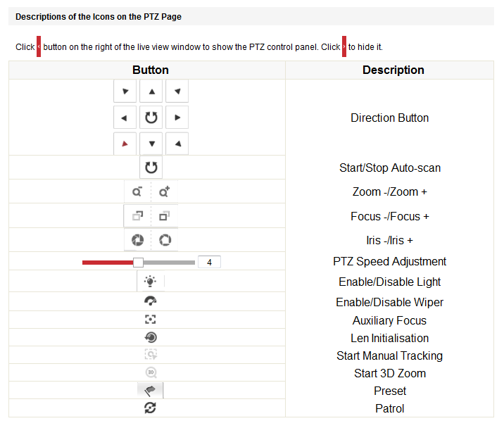Toggle the Enable/Disable Wiper icon

150,301
